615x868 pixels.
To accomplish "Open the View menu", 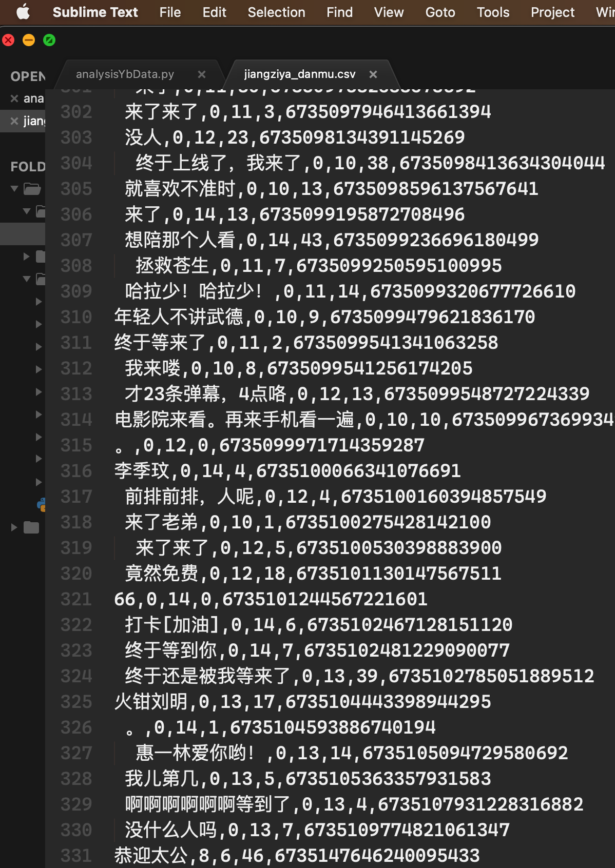I will (x=389, y=12).
